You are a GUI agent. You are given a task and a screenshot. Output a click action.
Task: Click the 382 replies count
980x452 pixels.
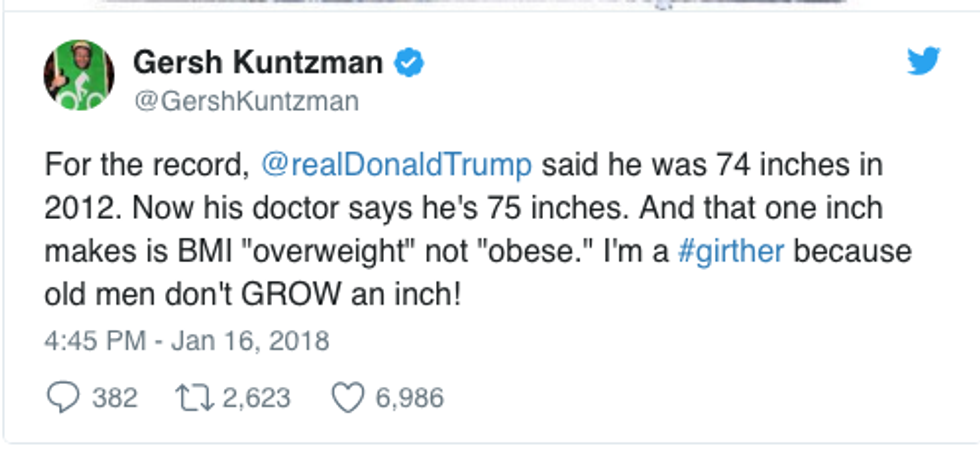pos(114,398)
